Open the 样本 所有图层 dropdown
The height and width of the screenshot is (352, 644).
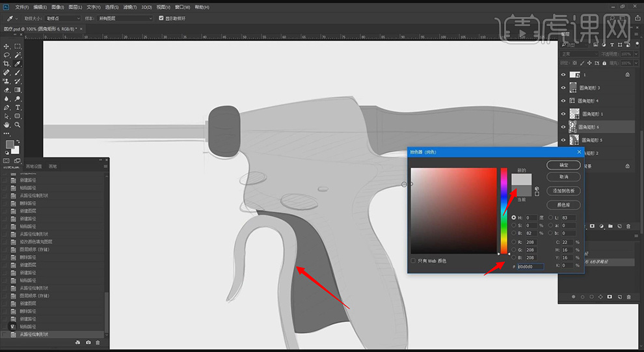pos(126,18)
